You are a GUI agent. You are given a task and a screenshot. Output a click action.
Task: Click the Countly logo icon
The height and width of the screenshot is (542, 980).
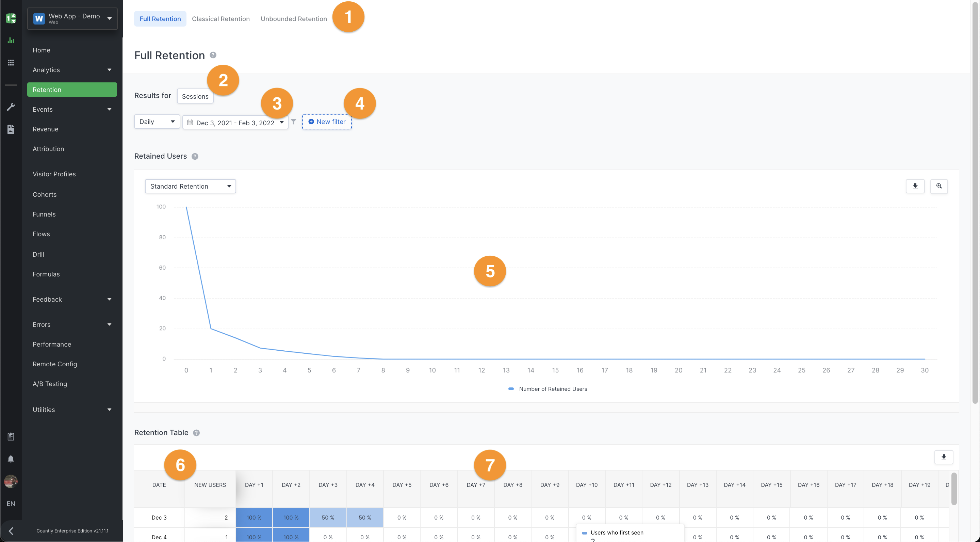tap(11, 18)
